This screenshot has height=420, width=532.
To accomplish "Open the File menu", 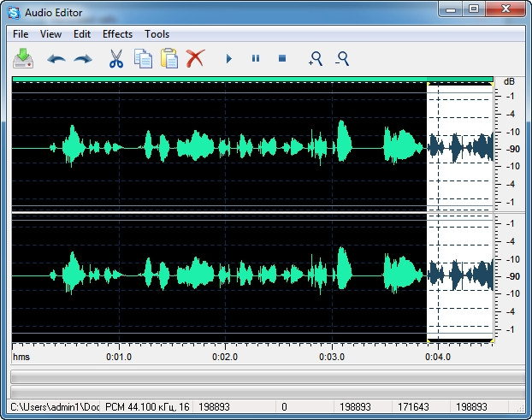I will (21, 34).
